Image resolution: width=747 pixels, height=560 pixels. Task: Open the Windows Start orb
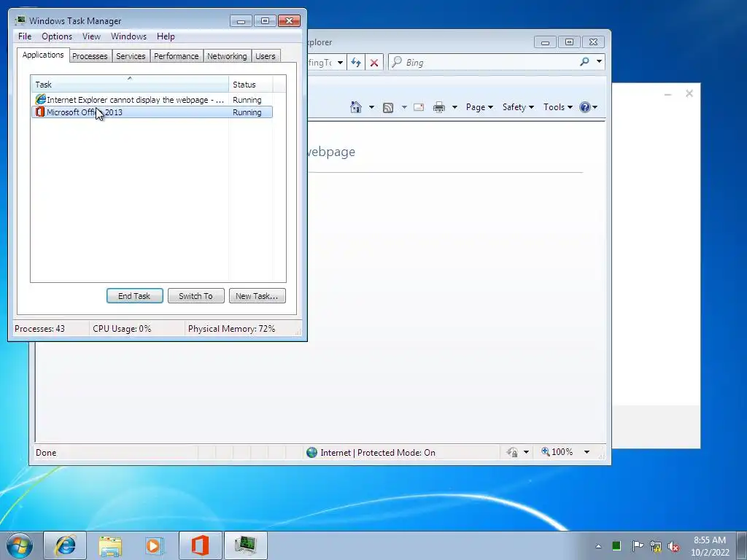(20, 545)
